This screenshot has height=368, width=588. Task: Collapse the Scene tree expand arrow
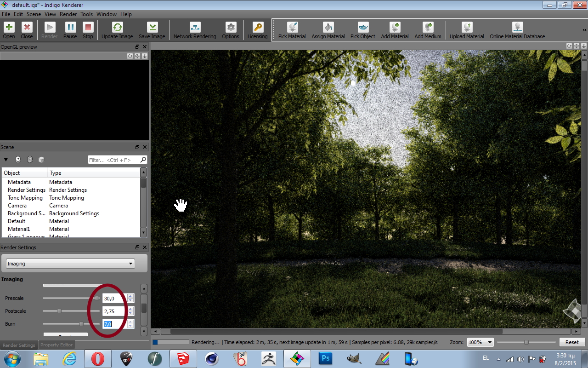[x=6, y=160]
